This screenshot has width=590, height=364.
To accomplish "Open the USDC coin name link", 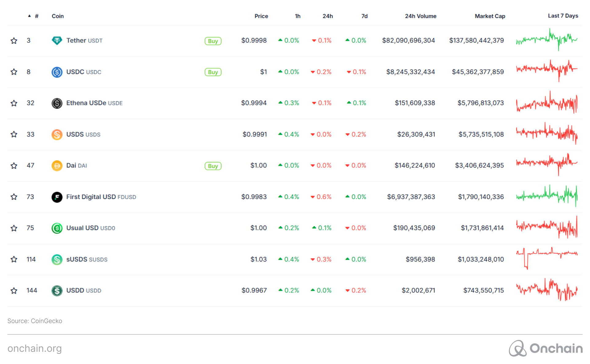I will coord(84,72).
